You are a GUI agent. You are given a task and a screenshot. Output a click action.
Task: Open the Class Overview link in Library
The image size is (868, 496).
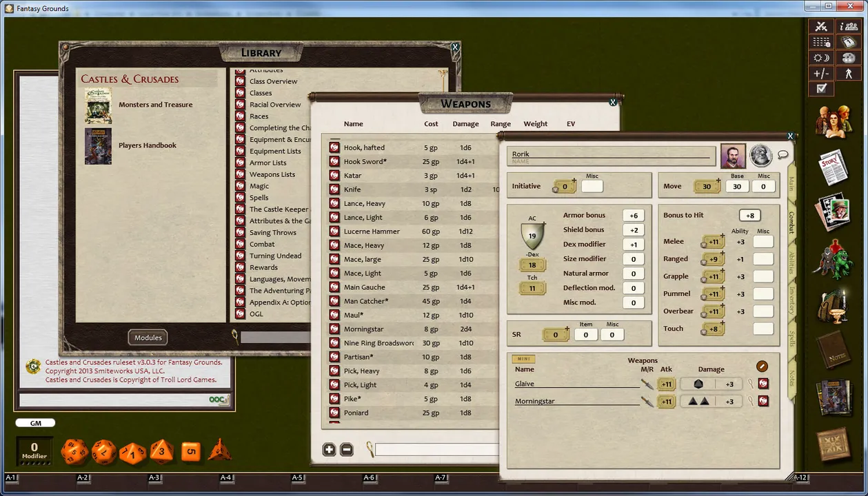[x=273, y=81]
